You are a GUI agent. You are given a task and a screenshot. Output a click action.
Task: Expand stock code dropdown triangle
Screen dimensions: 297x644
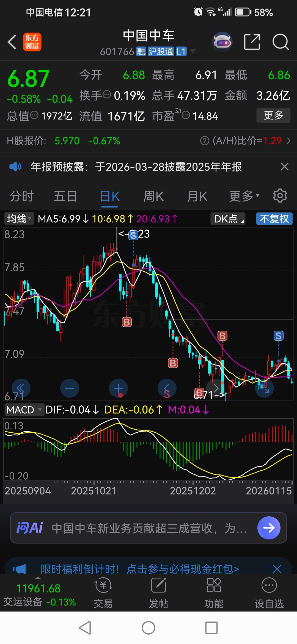click(193, 51)
